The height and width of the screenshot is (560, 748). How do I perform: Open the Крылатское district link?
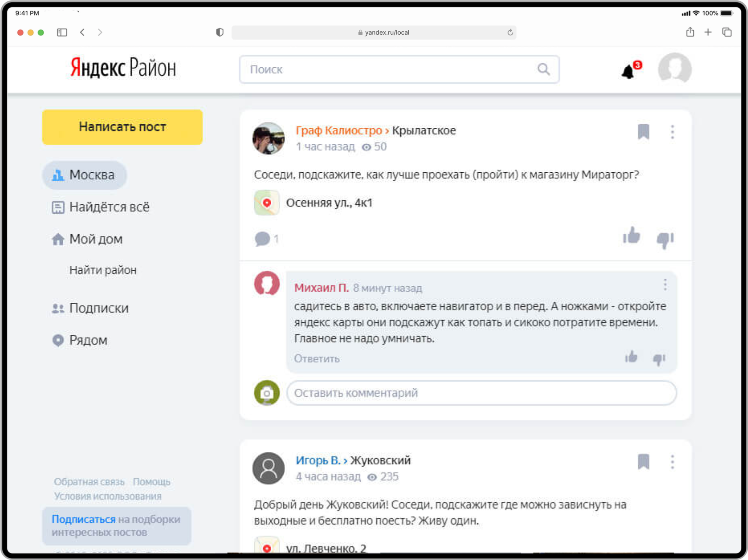pos(424,130)
